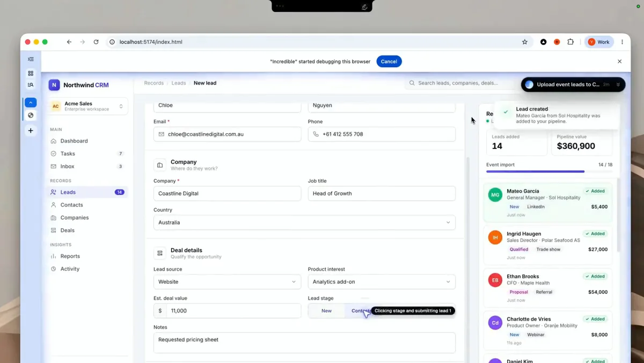This screenshot has width=644, height=363.
Task: Open Leads in the sidebar
Action: (x=88, y=192)
